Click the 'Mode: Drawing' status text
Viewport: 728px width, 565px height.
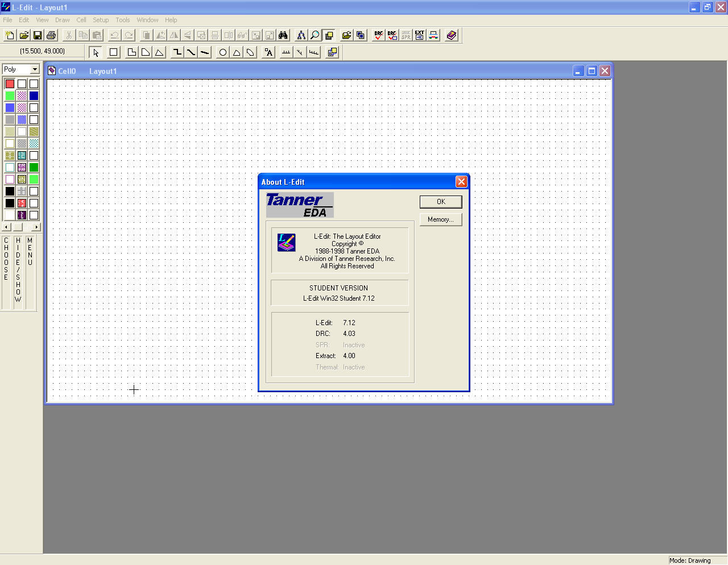click(690, 560)
